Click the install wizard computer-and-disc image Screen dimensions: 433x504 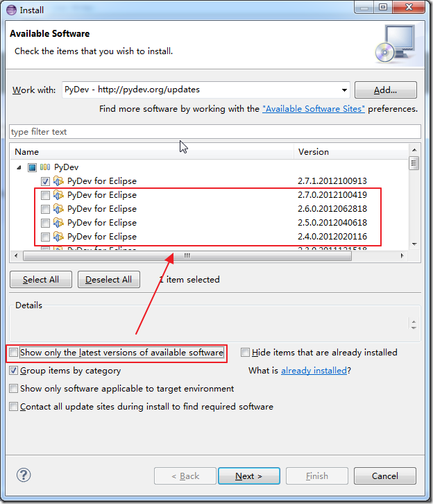pyautogui.click(x=396, y=44)
